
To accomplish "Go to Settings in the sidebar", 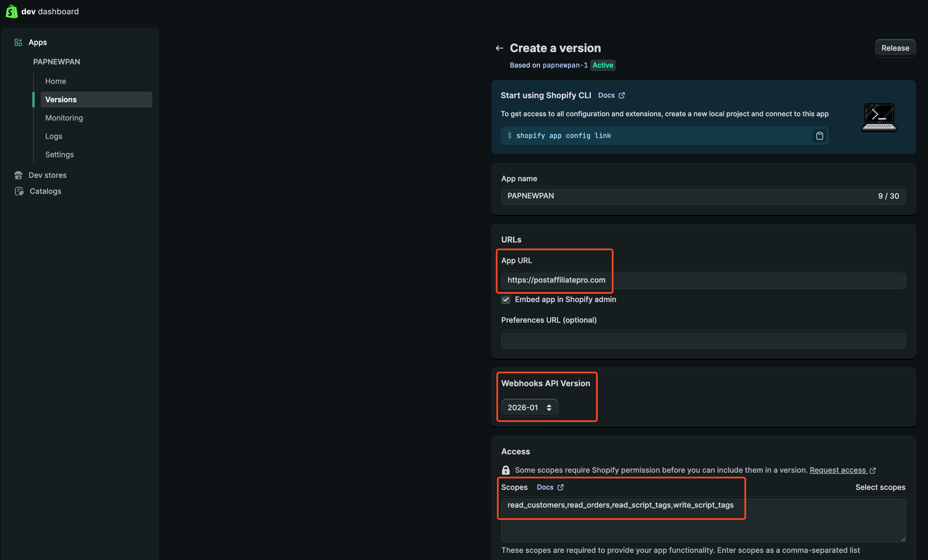I will 60,155.
